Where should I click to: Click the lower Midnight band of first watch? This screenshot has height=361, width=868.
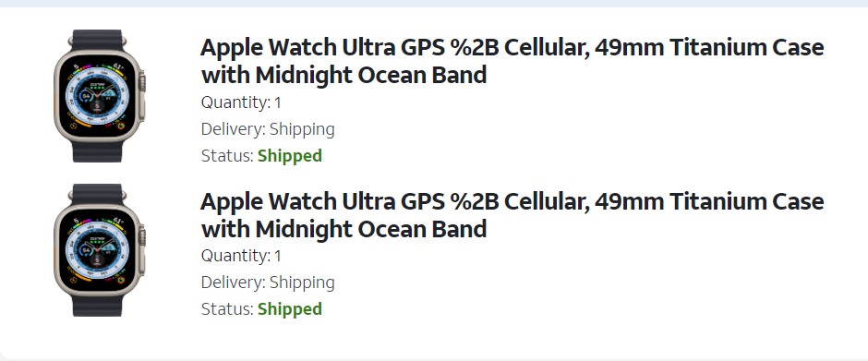pos(98,151)
